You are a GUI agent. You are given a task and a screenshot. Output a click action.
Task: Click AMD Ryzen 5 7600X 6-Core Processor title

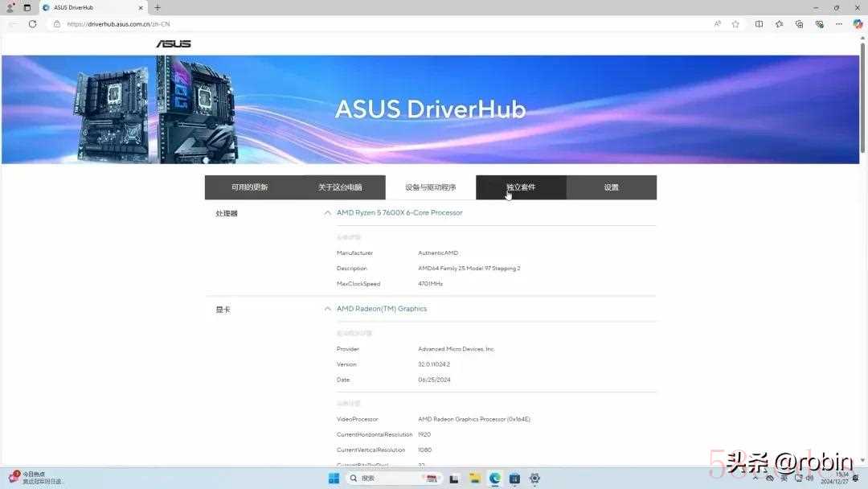[x=399, y=212]
